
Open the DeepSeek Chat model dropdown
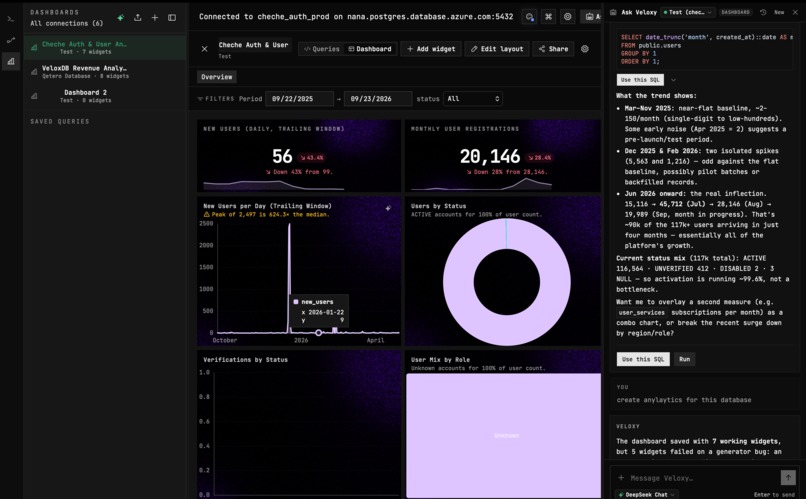point(646,494)
